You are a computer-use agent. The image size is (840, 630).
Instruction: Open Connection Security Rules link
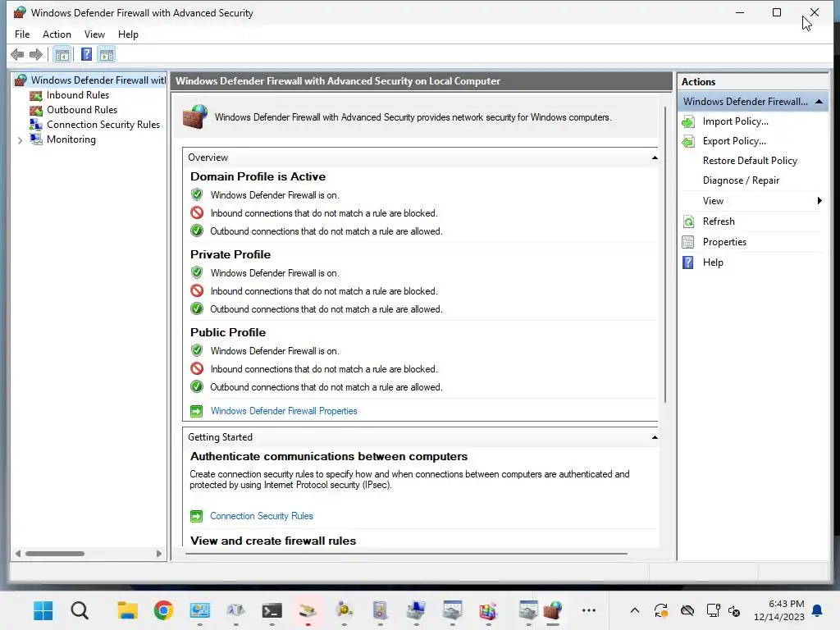coord(262,516)
